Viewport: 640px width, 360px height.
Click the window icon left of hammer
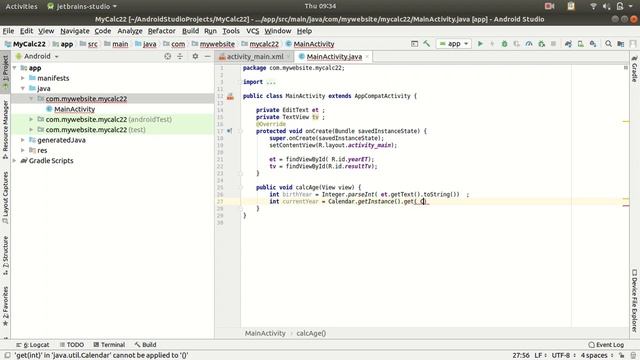click(x=414, y=43)
